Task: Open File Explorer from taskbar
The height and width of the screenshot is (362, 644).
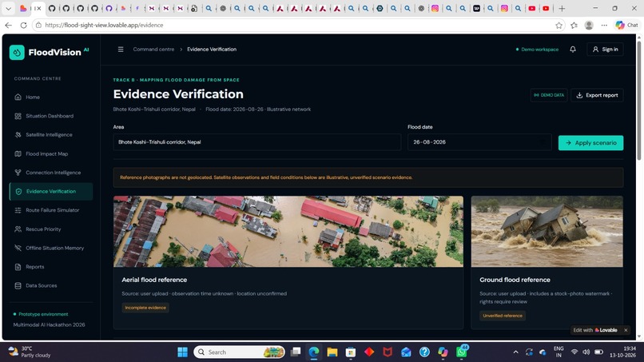Action: (332, 352)
